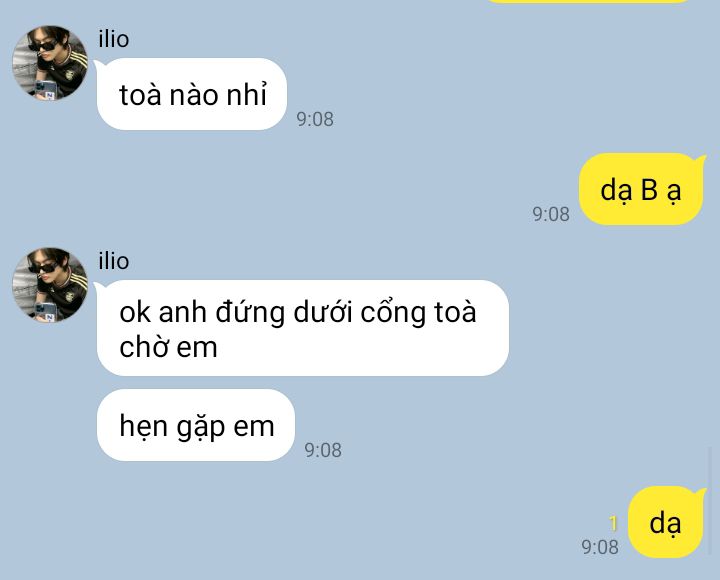Tap the final yellow "dạ" bubble at bottom
Screen dimensions: 720x580
point(665,522)
